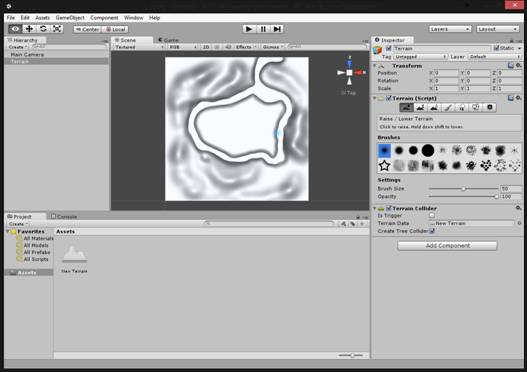Toggle Terrain object active checkbox
Image resolution: width=527 pixels, height=372 pixels.
(389, 48)
